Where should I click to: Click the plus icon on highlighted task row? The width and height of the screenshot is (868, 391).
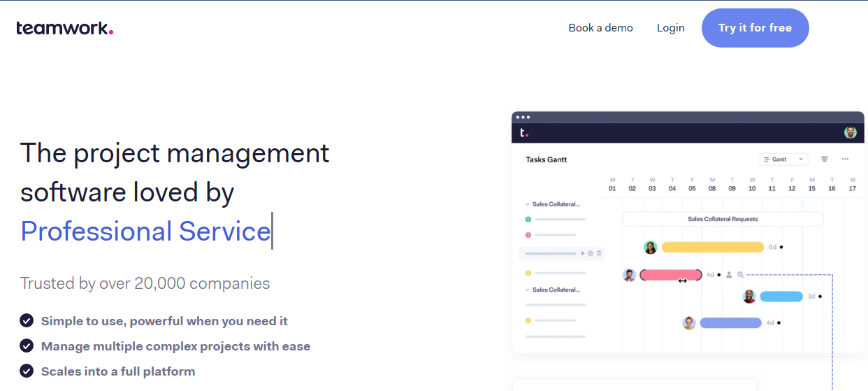point(582,253)
